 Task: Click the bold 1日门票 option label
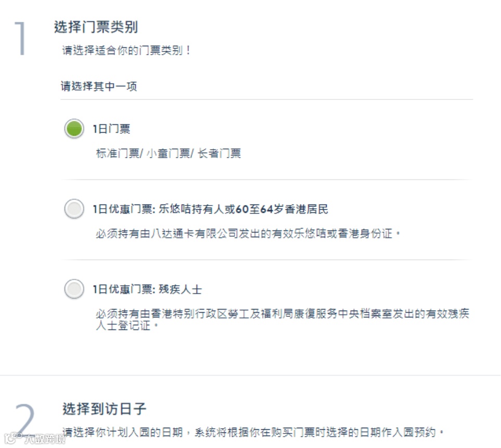coord(111,129)
